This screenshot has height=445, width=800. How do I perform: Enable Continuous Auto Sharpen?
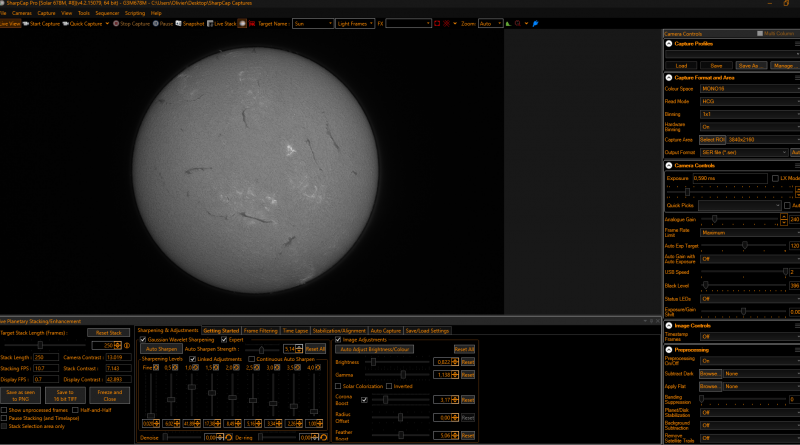tap(252, 359)
